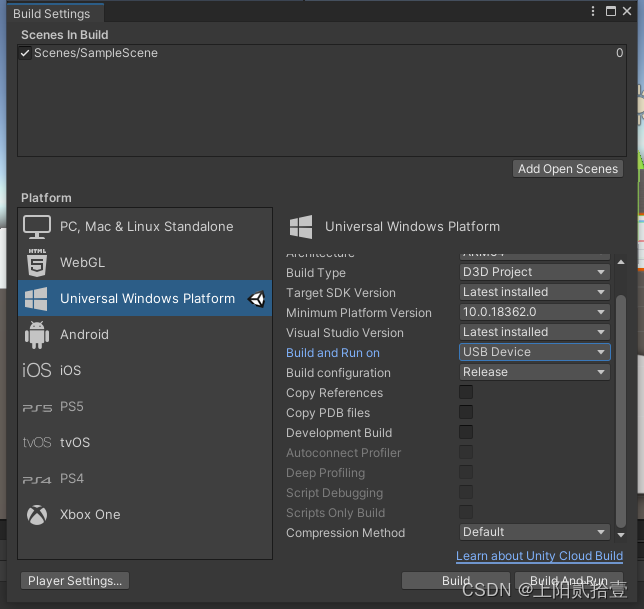Click the Add Open Scenes button
This screenshot has width=644, height=609.
click(568, 169)
